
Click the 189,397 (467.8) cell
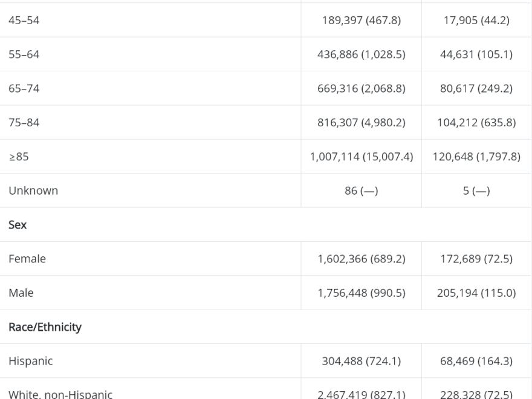click(x=362, y=21)
